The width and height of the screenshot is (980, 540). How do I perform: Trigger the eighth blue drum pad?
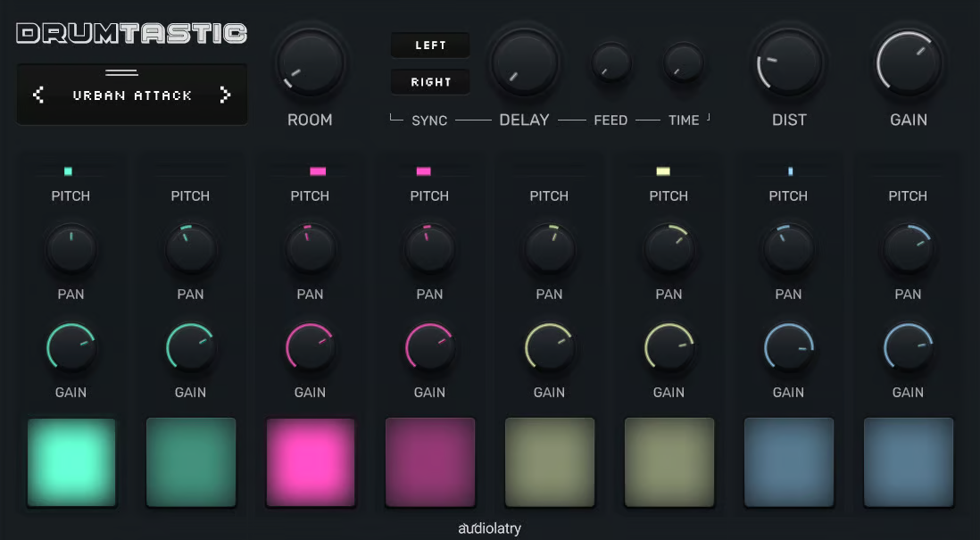908,462
